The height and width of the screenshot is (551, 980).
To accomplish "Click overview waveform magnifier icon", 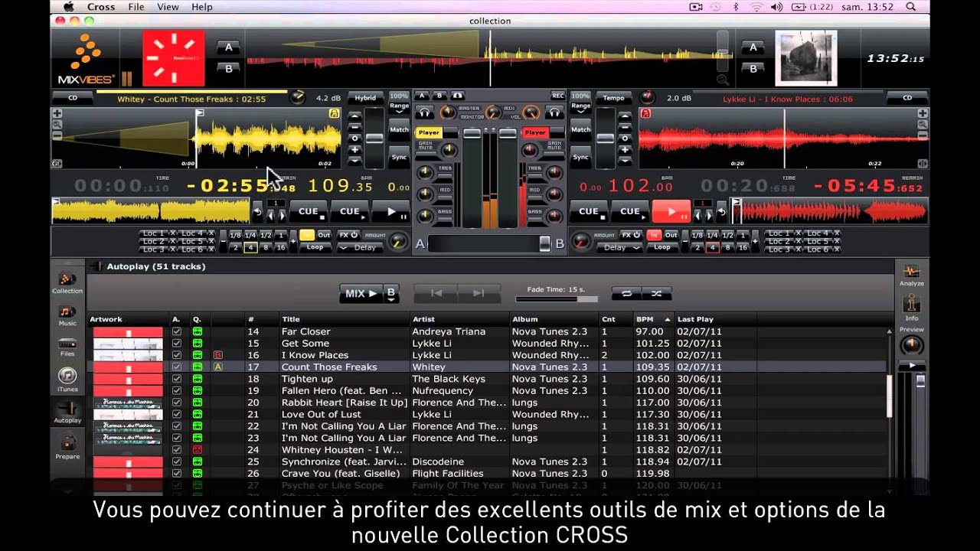I will (x=722, y=79).
